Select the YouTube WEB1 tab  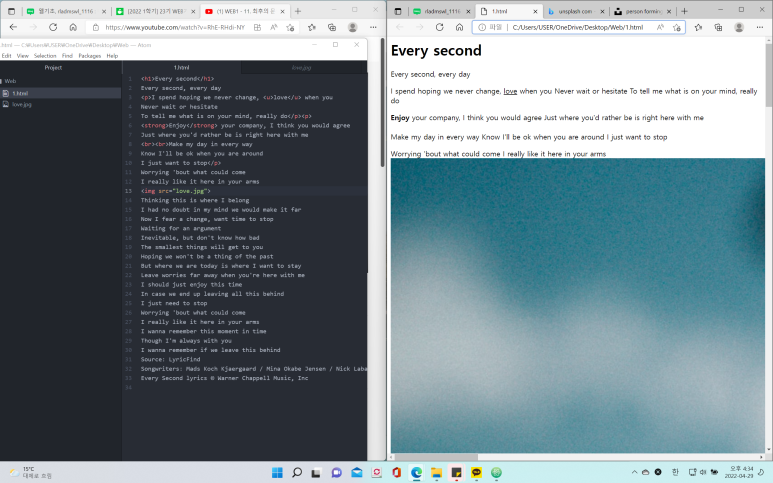pyautogui.click(x=245, y=11)
